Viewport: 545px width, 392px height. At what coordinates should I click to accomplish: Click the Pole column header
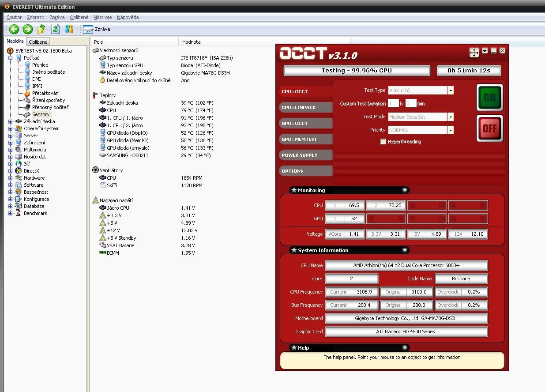[x=135, y=42]
